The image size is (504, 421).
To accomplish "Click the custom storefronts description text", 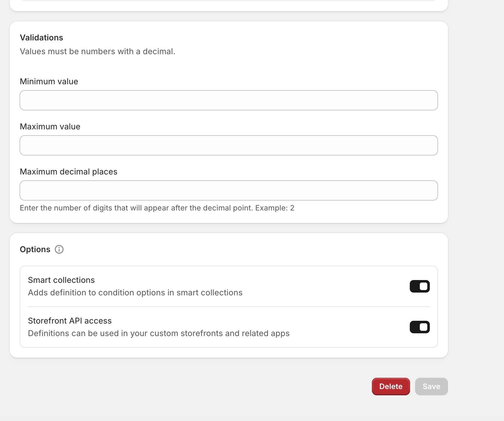I will (159, 333).
